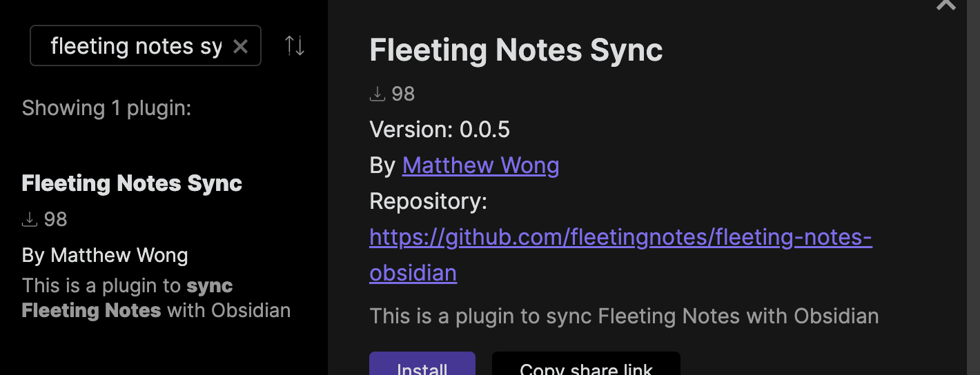Viewport: 980px width, 375px height.
Task: Click the download icon in the details pane
Action: [378, 94]
